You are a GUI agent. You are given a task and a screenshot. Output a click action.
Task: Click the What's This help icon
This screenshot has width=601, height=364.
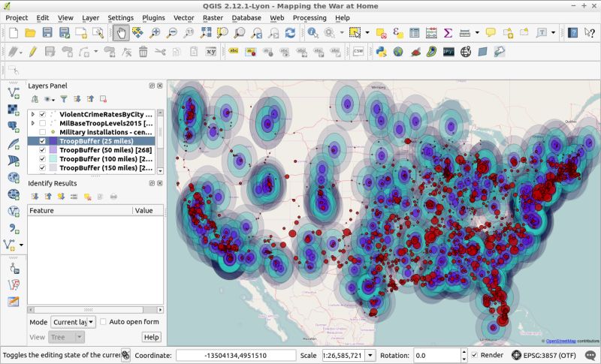pos(590,33)
